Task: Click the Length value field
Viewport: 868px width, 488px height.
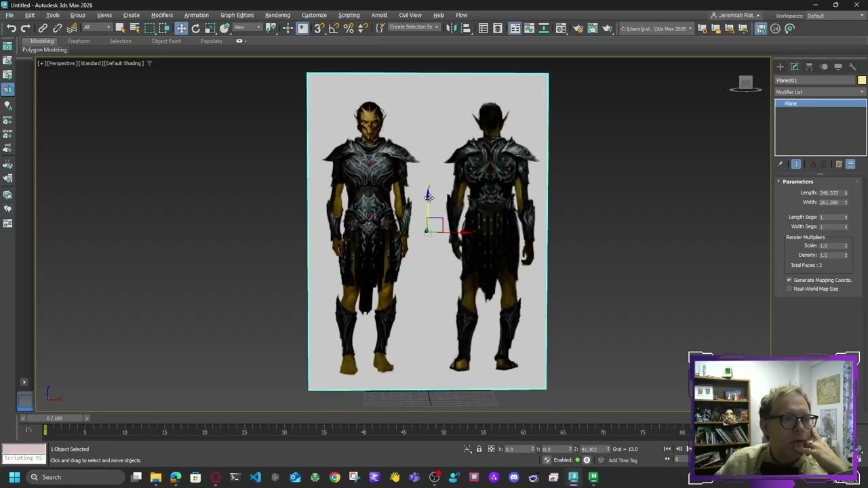Action: [x=830, y=192]
